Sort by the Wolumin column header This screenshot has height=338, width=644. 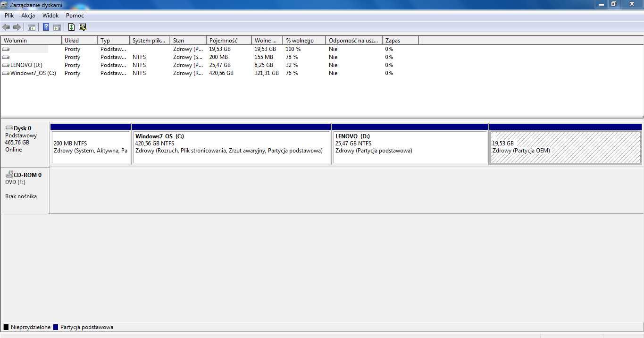click(31, 41)
